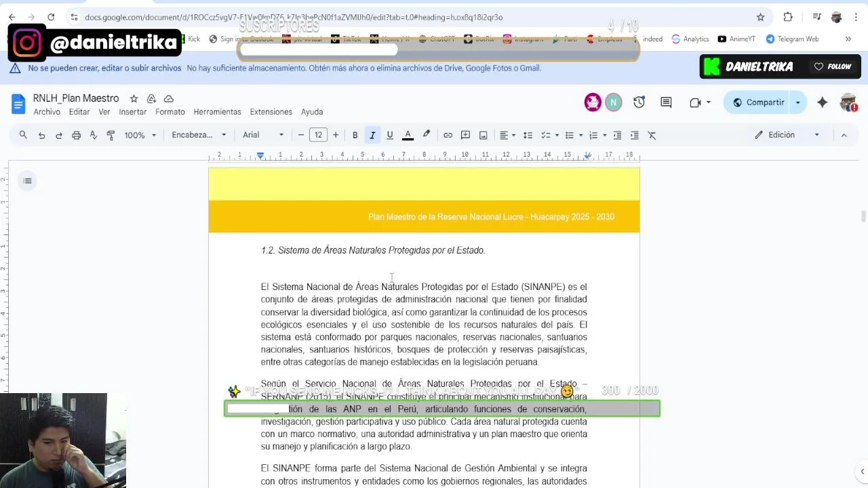This screenshot has width=868, height=488.
Task: Bookmark this page with the star
Action: 760,17
